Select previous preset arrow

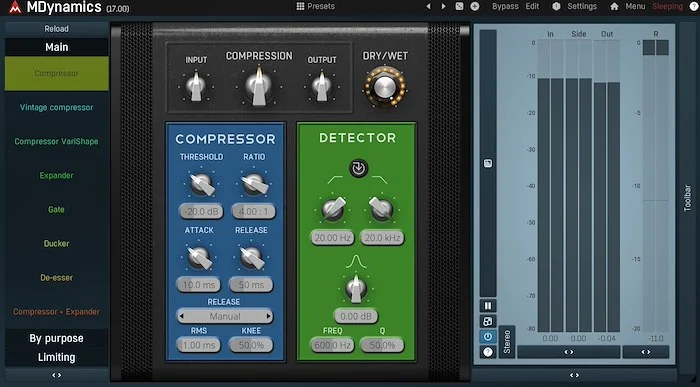(429, 6)
